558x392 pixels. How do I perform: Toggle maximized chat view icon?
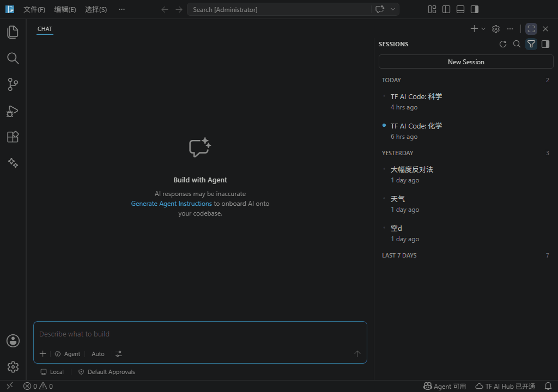click(531, 29)
